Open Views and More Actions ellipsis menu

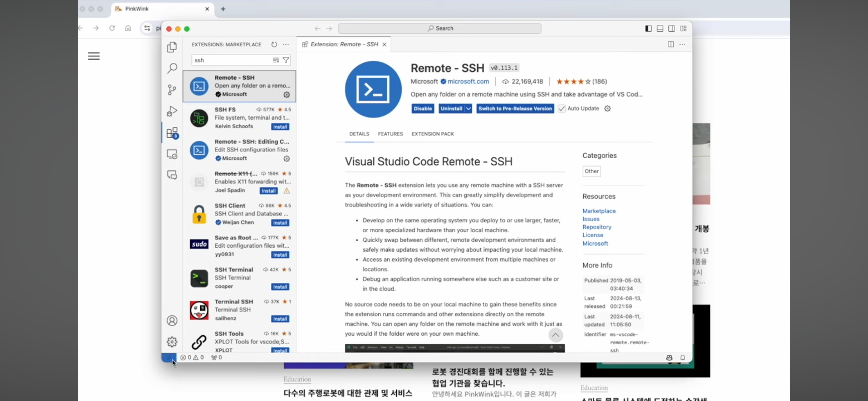pos(286,45)
